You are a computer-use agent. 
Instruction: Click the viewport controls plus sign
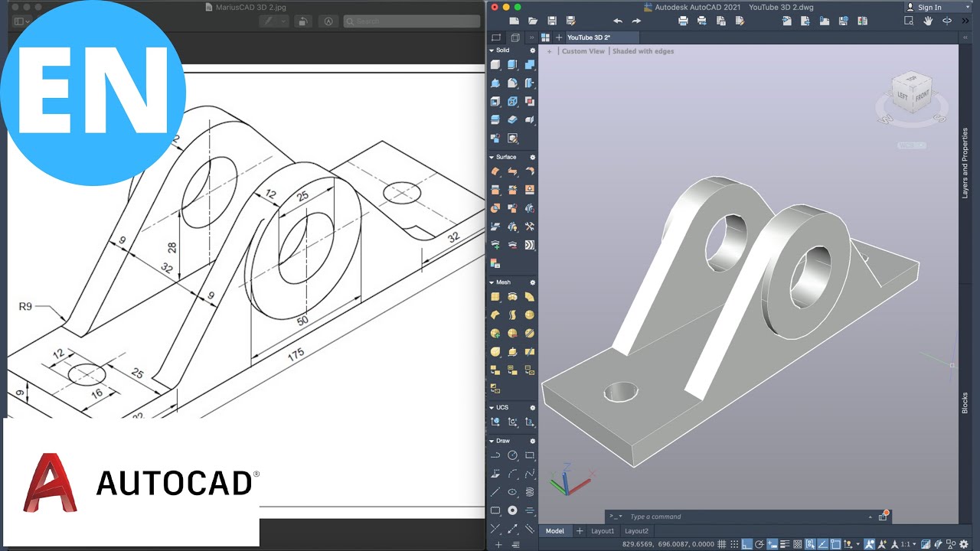pos(549,51)
